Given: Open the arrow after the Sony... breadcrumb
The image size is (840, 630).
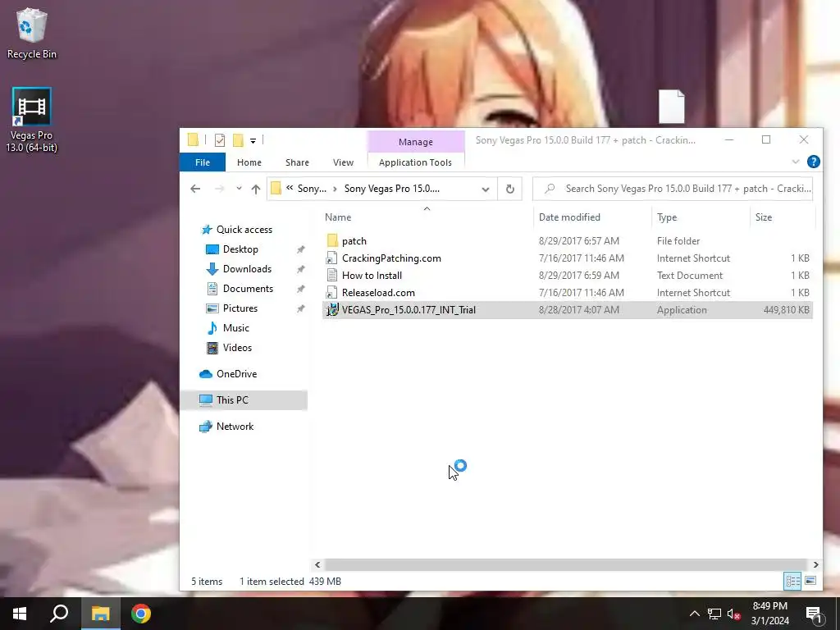Looking at the screenshot, I should click(x=335, y=189).
